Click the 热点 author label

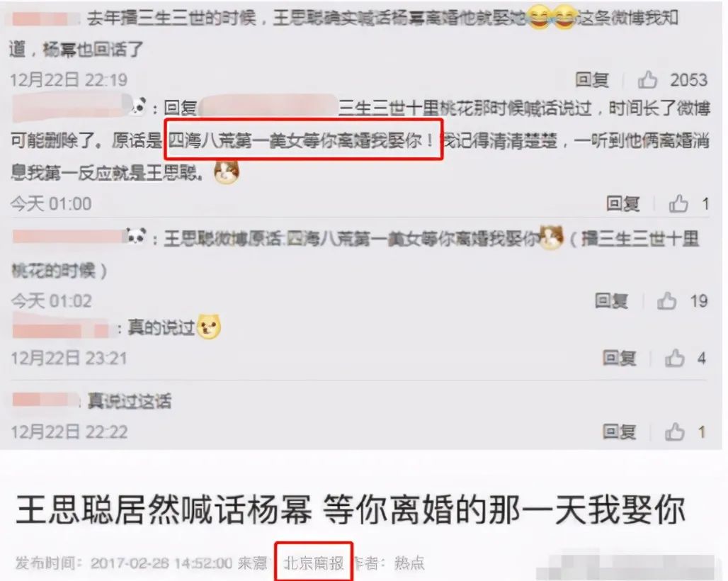[x=409, y=563]
